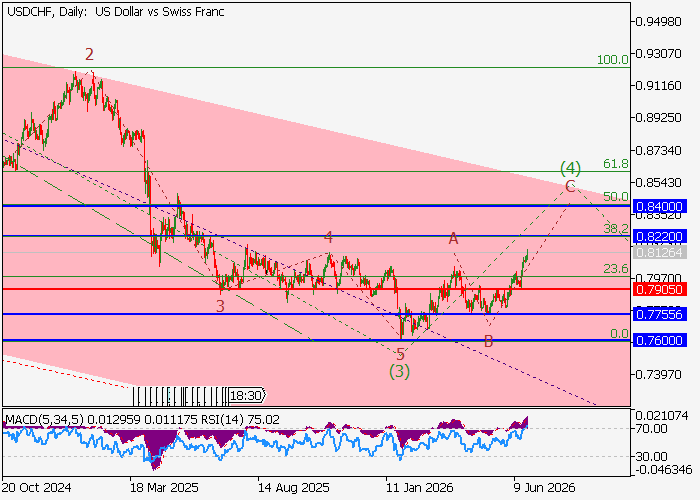Click the 0.73970 price axis label
The height and width of the screenshot is (500, 700).
coord(658,374)
